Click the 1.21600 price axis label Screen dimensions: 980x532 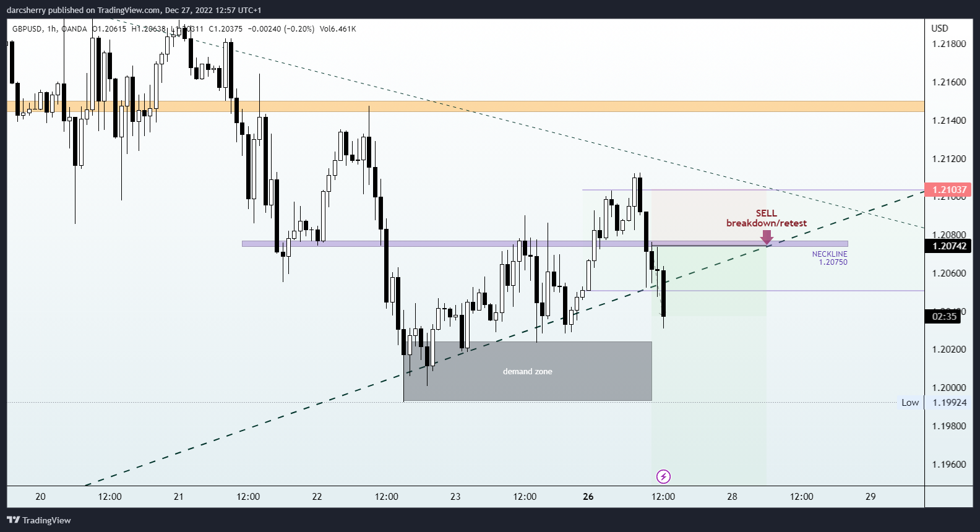949,82
